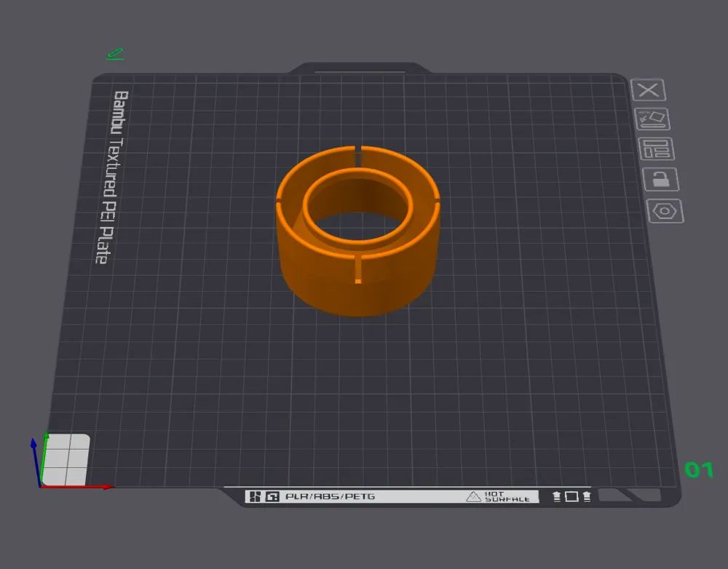Select the green plate number 01 label
728x569 pixels.
point(699,470)
